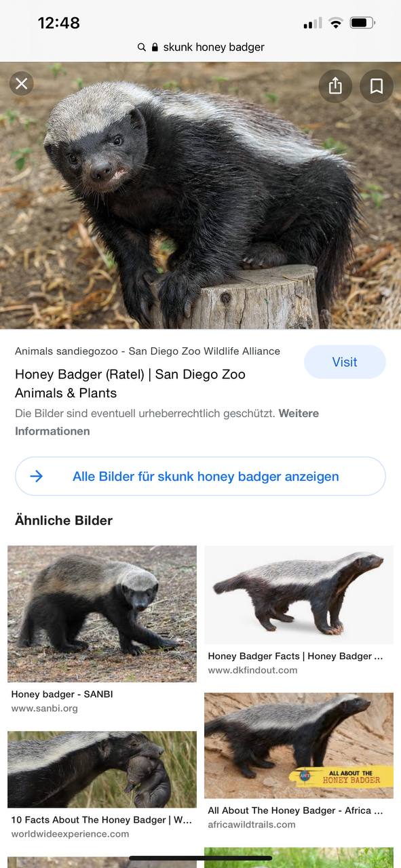The image size is (401, 868).
Task: Open the main honey badger on stump image
Action: (x=200, y=195)
